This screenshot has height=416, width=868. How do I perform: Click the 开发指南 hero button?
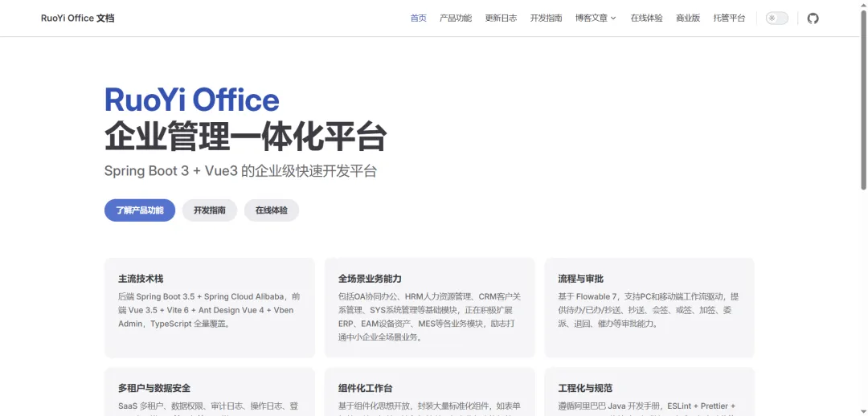click(210, 210)
